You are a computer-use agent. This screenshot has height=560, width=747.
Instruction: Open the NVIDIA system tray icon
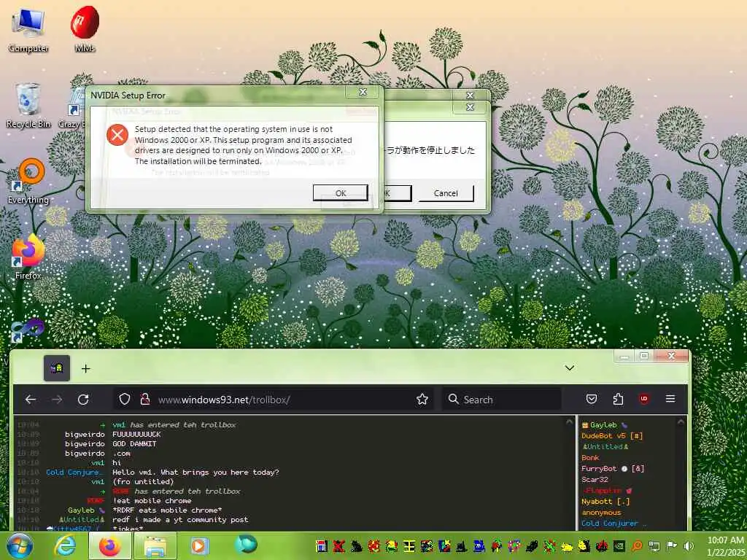click(x=619, y=546)
